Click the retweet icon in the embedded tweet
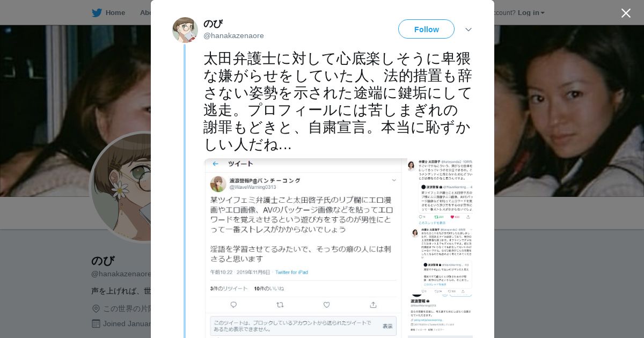This screenshot has height=338, width=644. pyautogui.click(x=280, y=305)
